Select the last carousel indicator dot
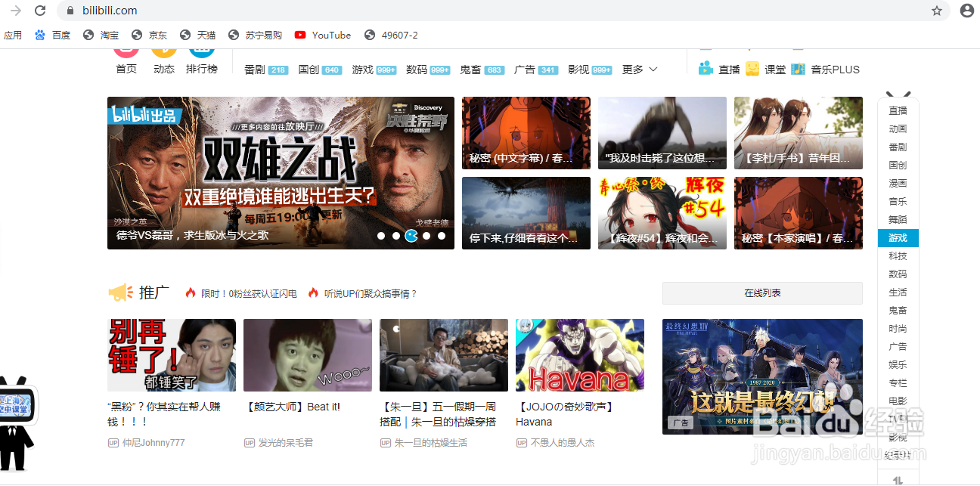 [x=442, y=236]
